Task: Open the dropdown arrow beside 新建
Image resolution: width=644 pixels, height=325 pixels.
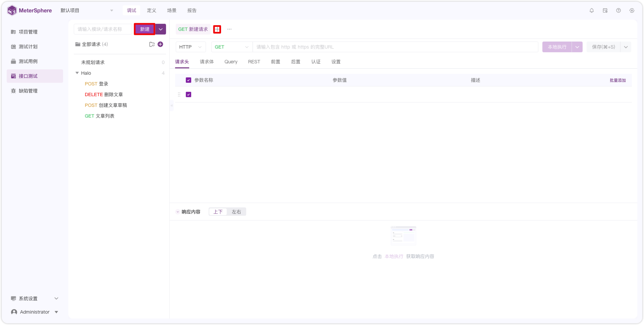Action: tap(161, 29)
